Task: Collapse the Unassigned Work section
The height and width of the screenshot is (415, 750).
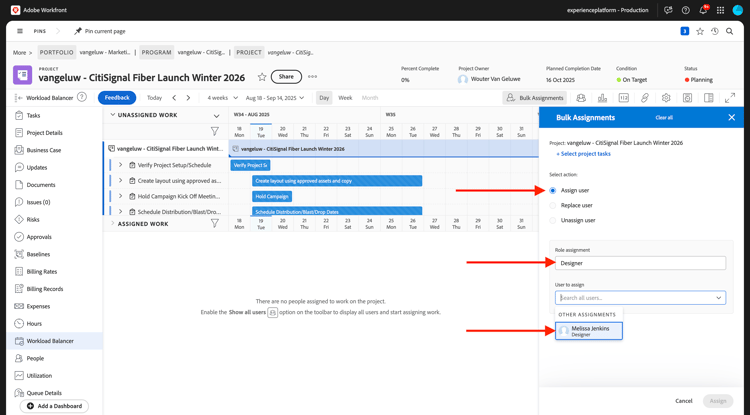Action: pyautogui.click(x=112, y=115)
